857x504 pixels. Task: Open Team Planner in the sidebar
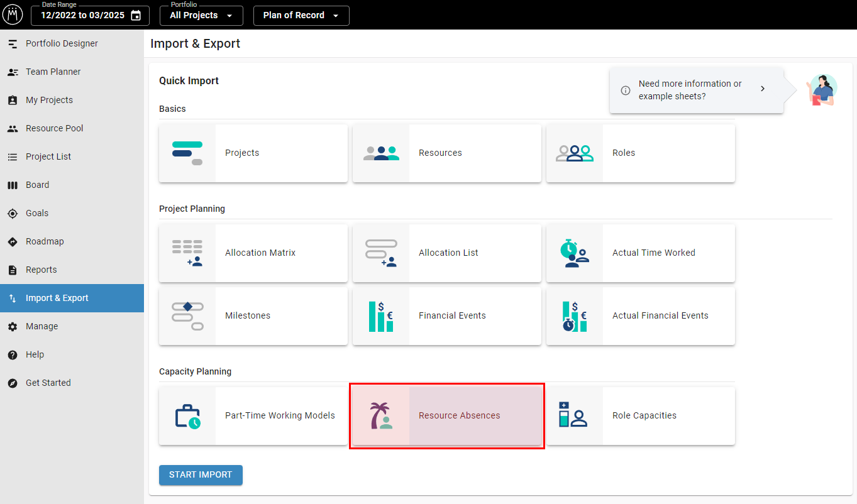click(53, 72)
